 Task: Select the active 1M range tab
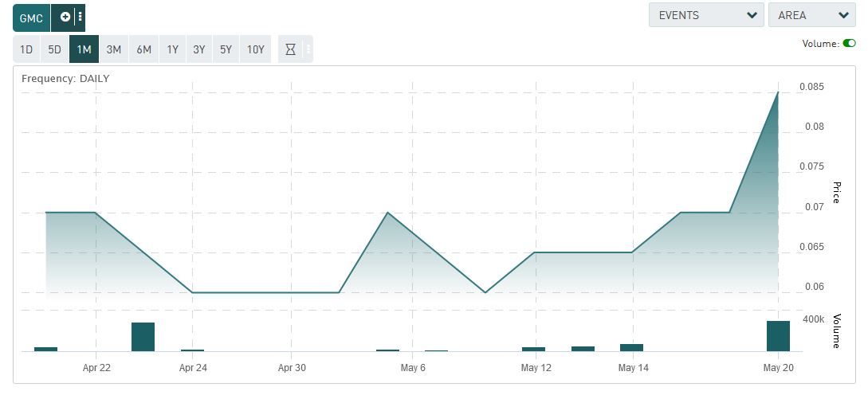coord(84,49)
